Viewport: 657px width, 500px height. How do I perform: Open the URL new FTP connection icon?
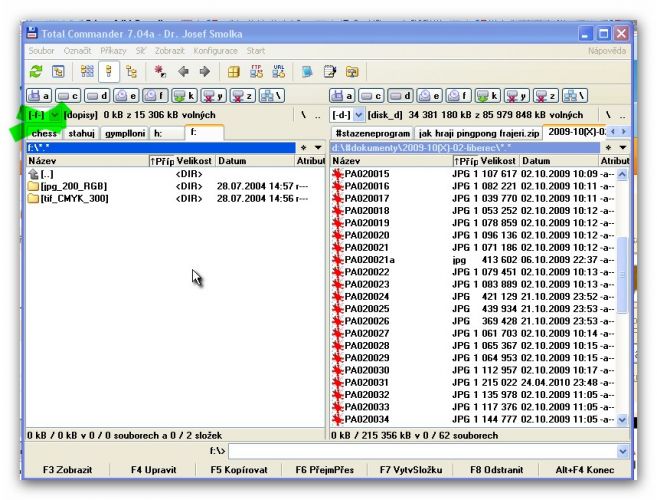(x=279, y=72)
